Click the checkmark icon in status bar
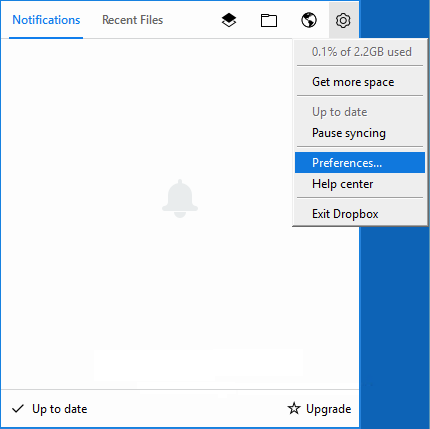 pyautogui.click(x=18, y=409)
